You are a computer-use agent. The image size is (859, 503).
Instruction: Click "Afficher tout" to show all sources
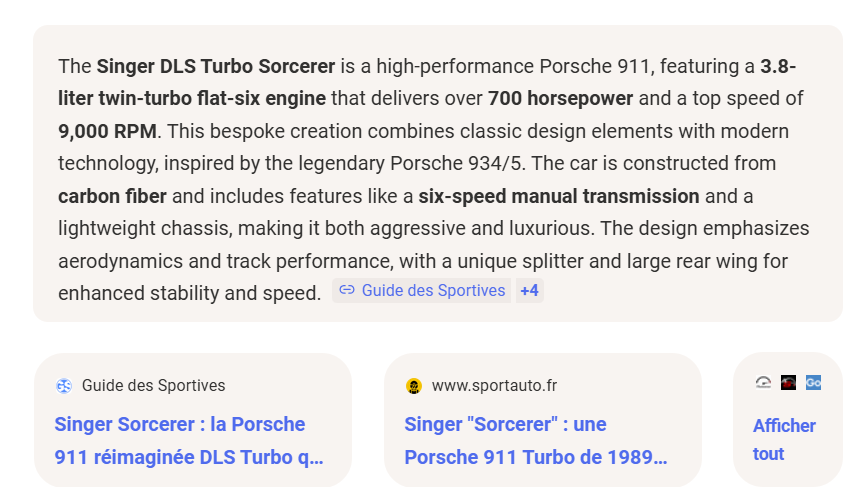[x=784, y=440]
